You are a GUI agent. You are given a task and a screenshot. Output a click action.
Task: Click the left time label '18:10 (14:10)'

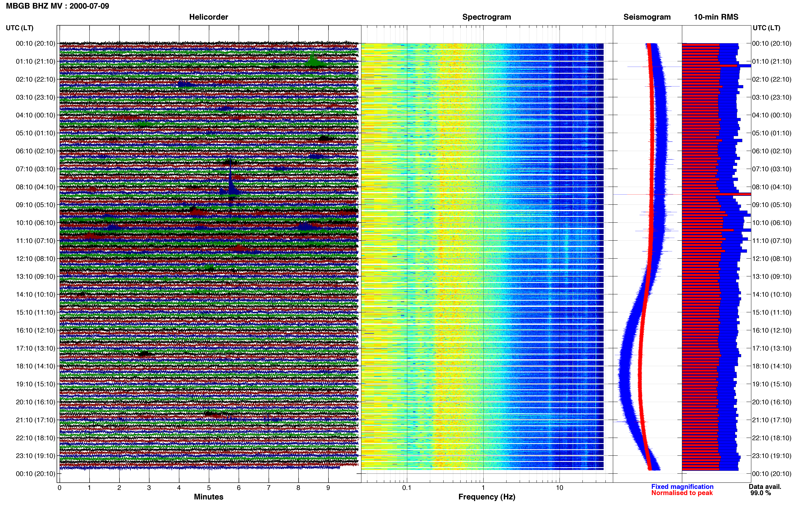pyautogui.click(x=36, y=366)
